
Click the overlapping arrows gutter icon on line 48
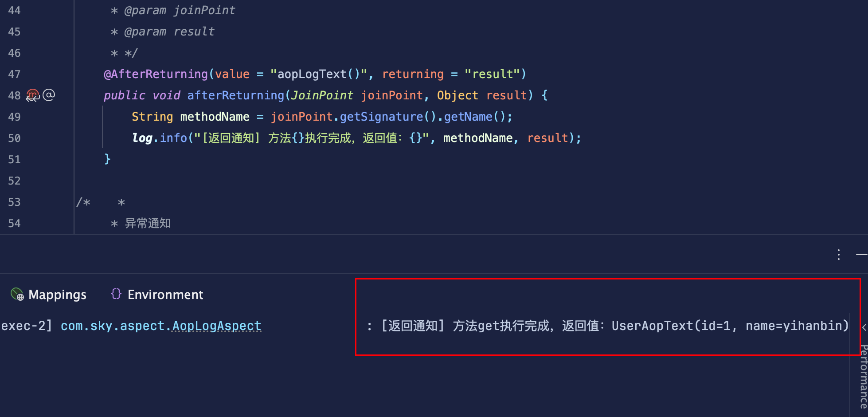click(x=31, y=98)
